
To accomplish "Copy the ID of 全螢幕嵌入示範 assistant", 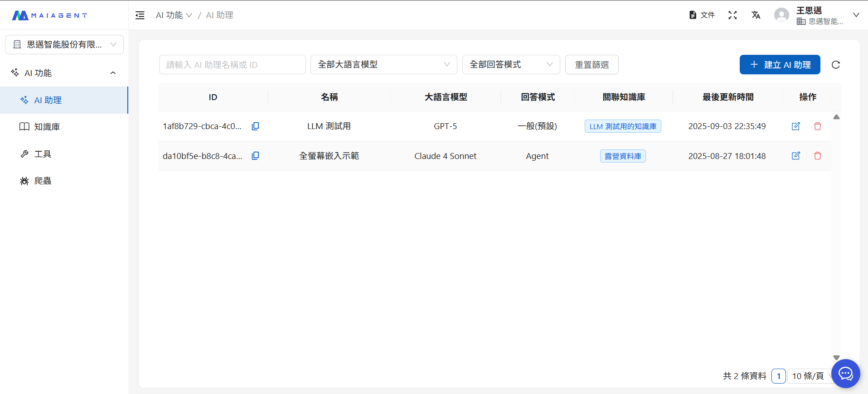I will (x=255, y=156).
